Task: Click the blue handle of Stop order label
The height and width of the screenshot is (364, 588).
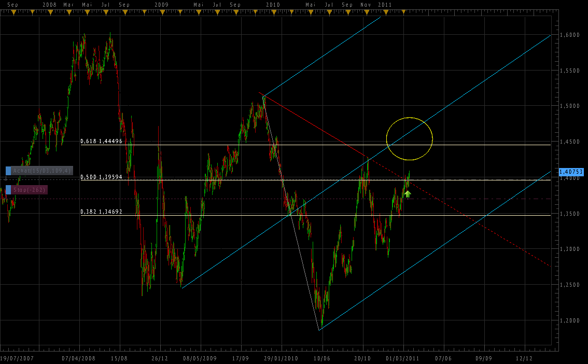Action: 8,190
